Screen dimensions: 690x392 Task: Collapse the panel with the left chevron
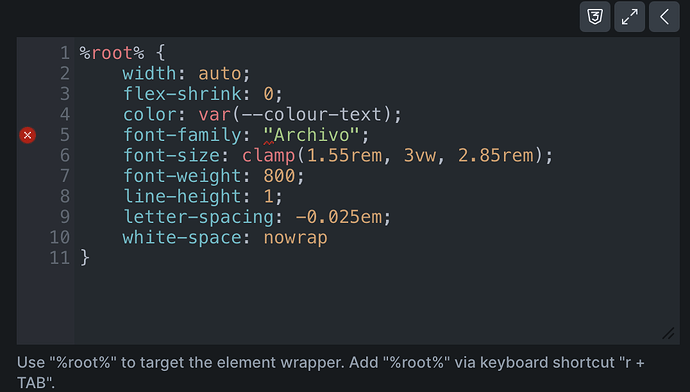pos(664,17)
